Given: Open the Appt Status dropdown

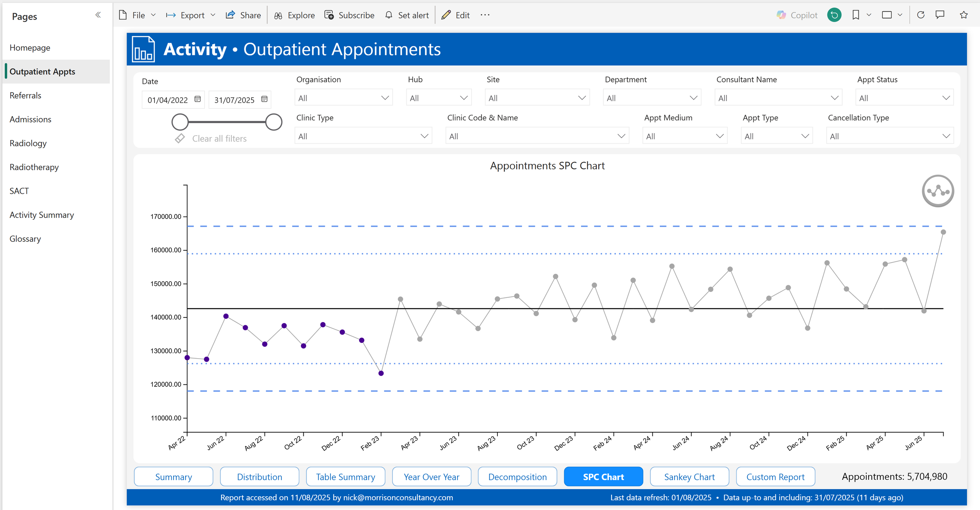Looking at the screenshot, I should pyautogui.click(x=904, y=98).
